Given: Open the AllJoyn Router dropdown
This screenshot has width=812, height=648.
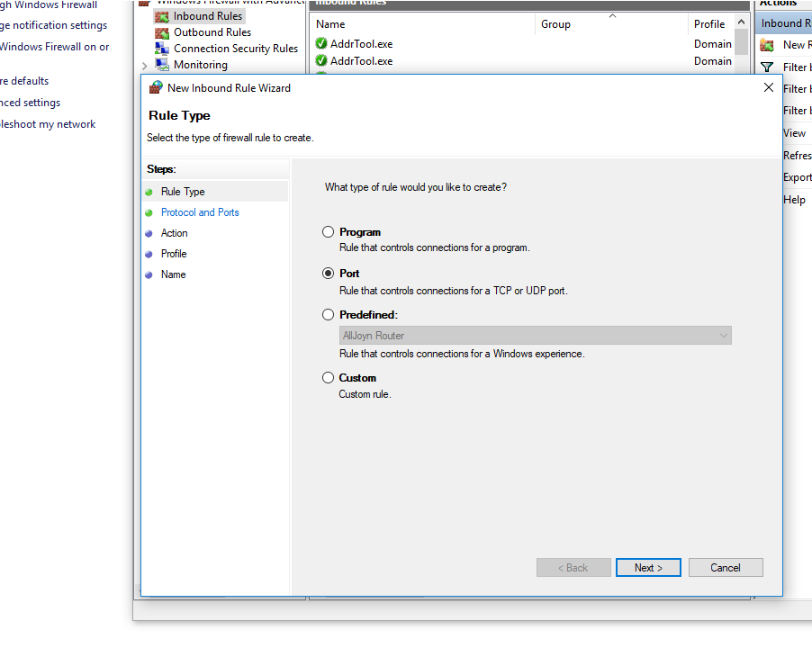Looking at the screenshot, I should pos(536,336).
